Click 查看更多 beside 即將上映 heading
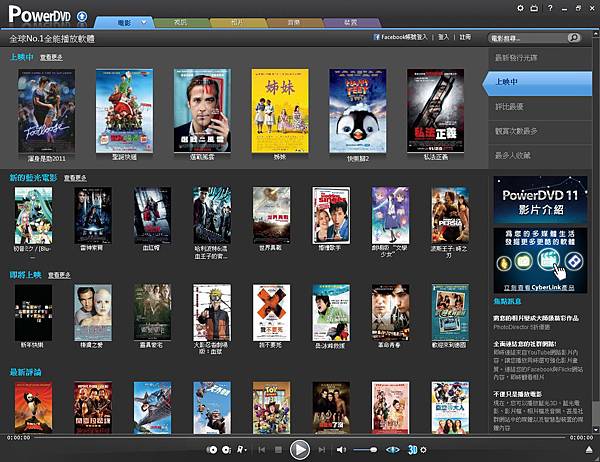Image resolution: width=600 pixels, height=462 pixels. (x=59, y=275)
